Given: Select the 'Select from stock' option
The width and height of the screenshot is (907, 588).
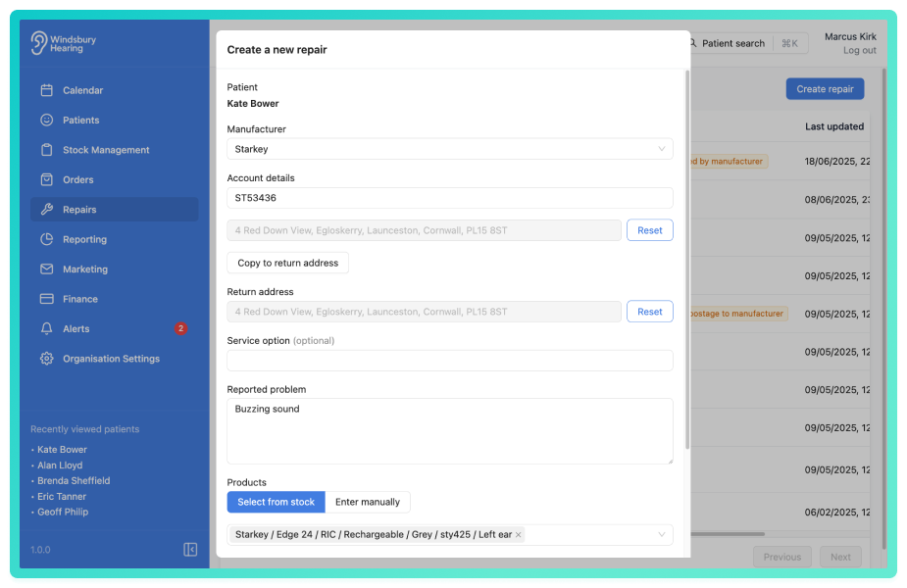Looking at the screenshot, I should pos(276,502).
